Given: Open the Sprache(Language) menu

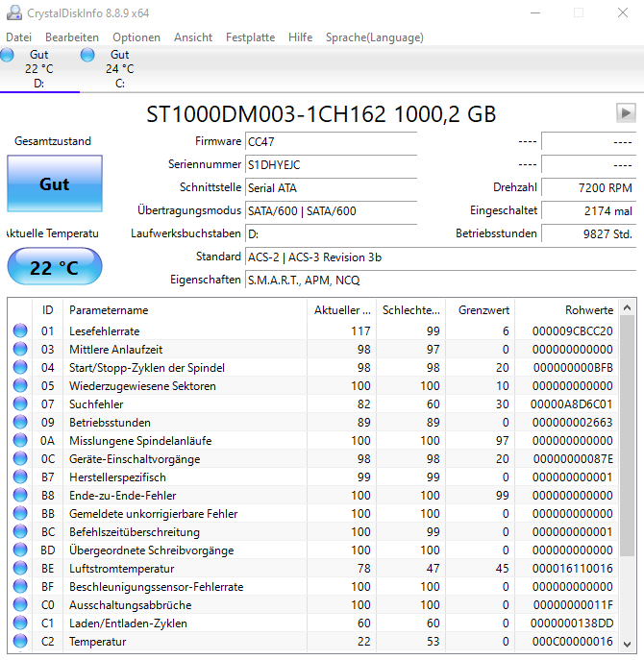Looking at the screenshot, I should [375, 37].
